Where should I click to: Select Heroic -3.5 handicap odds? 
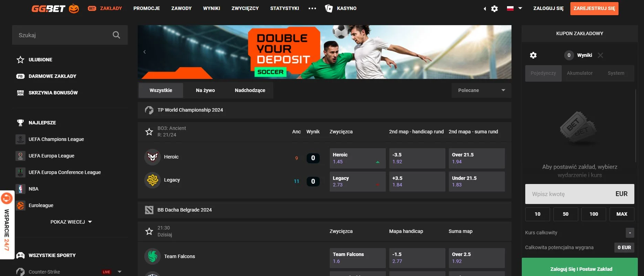(x=417, y=158)
